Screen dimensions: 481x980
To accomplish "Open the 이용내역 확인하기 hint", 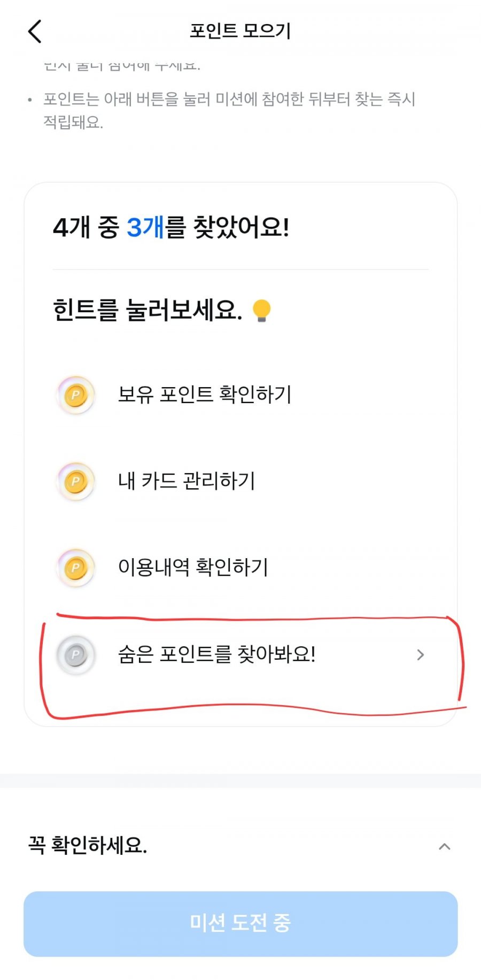I will [x=241, y=568].
